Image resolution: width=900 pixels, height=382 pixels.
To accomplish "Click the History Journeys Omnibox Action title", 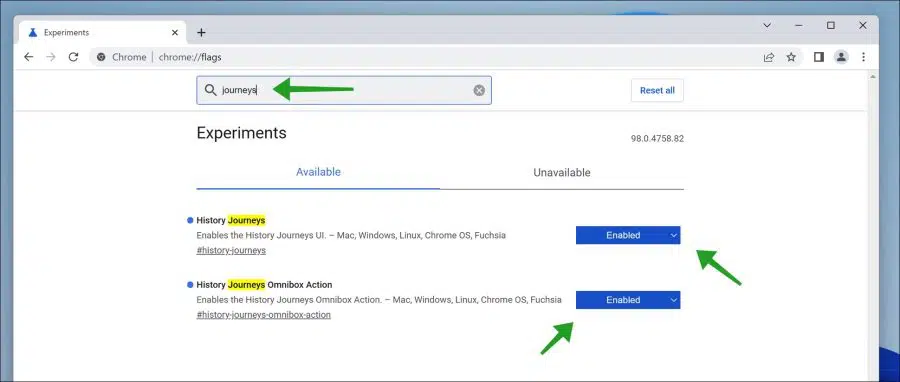I will click(264, 284).
